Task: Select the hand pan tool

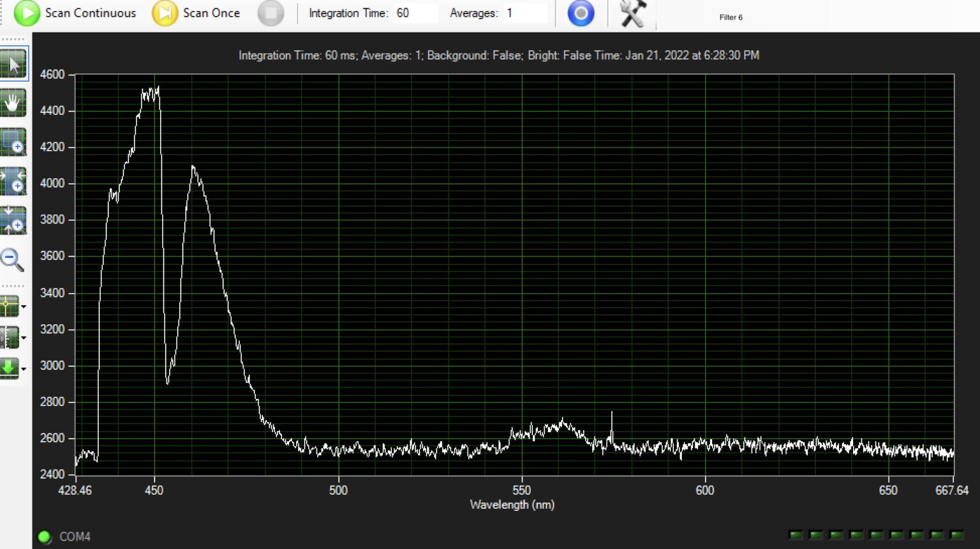Action: point(13,103)
